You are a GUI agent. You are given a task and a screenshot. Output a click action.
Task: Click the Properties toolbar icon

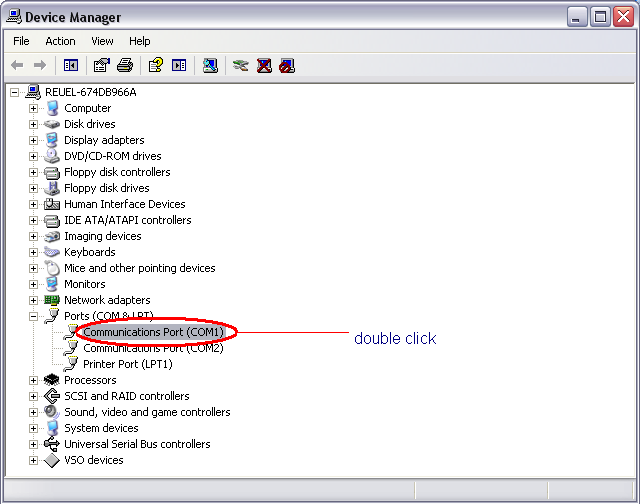(x=101, y=65)
